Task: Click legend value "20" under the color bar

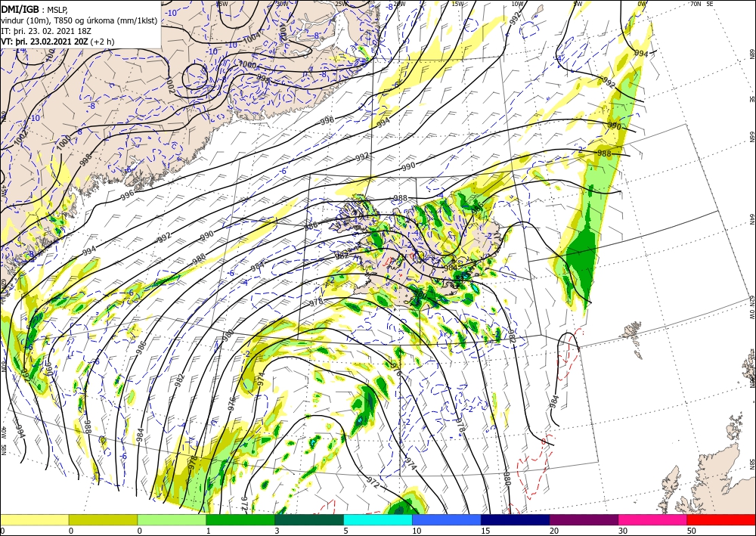Action: [554, 531]
